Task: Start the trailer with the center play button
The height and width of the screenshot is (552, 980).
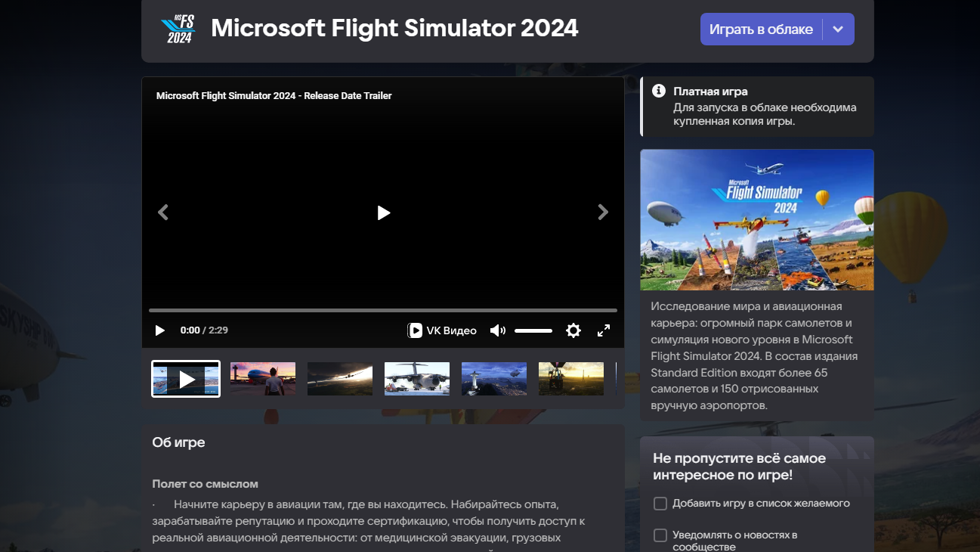Action: [x=383, y=212]
